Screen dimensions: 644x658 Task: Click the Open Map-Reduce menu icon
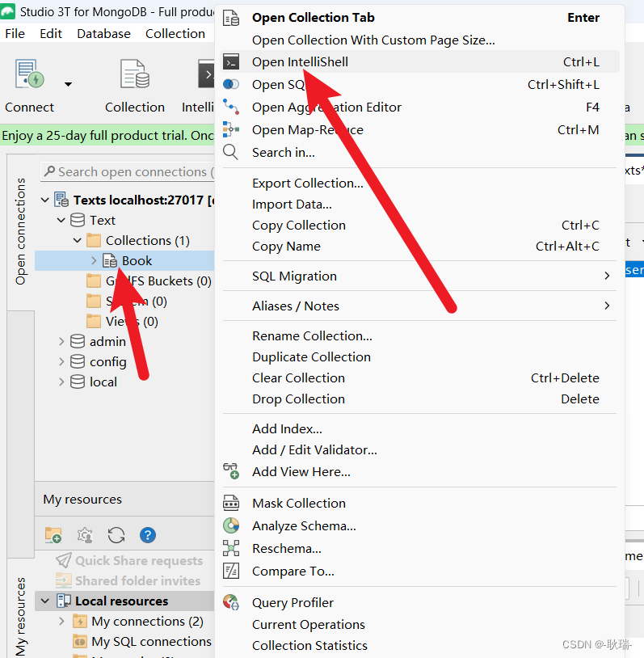point(231,129)
